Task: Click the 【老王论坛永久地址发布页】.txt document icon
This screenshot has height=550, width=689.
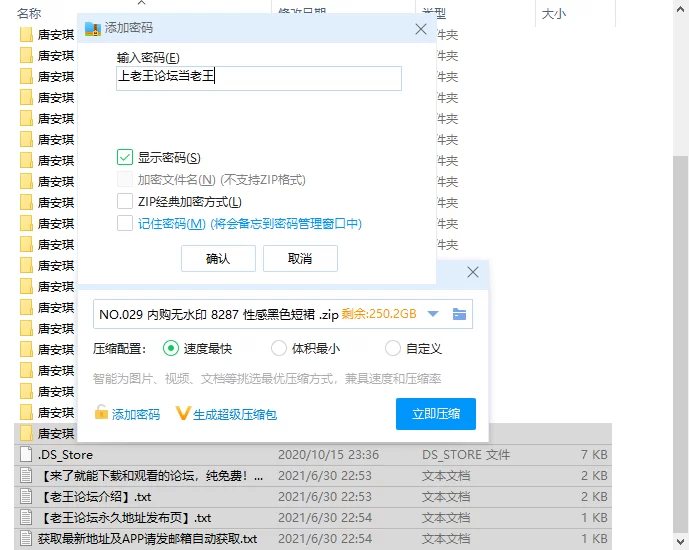Action: tap(26, 518)
